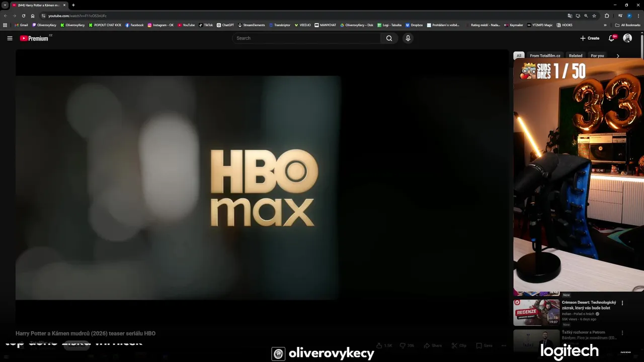The width and height of the screenshot is (644, 362).
Task: Open the tab search dropdown
Action: pyautogui.click(x=5, y=5)
